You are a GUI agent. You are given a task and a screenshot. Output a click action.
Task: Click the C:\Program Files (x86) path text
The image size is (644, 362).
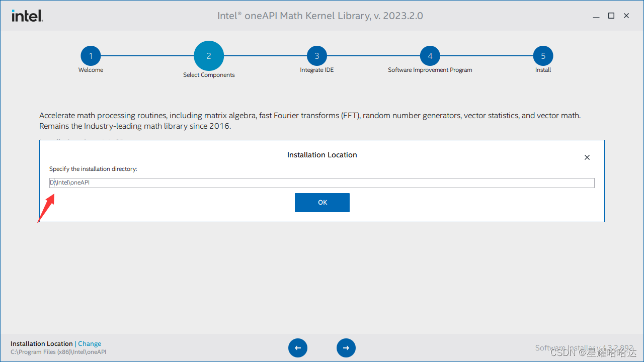pos(58,352)
